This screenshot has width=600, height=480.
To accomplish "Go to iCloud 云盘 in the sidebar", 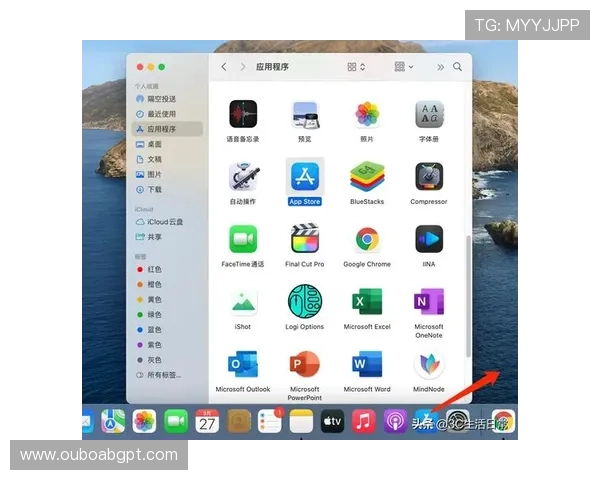I will (165, 222).
